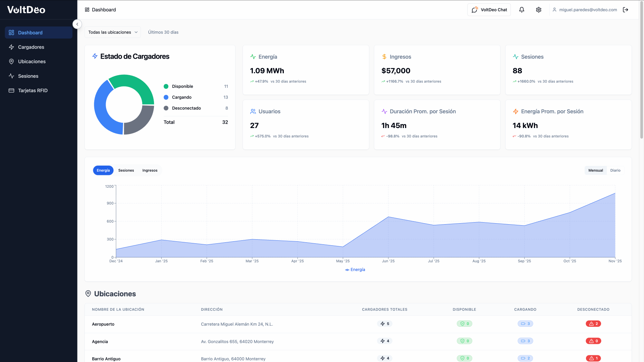Collapse the sidebar with chevron button

tap(77, 24)
